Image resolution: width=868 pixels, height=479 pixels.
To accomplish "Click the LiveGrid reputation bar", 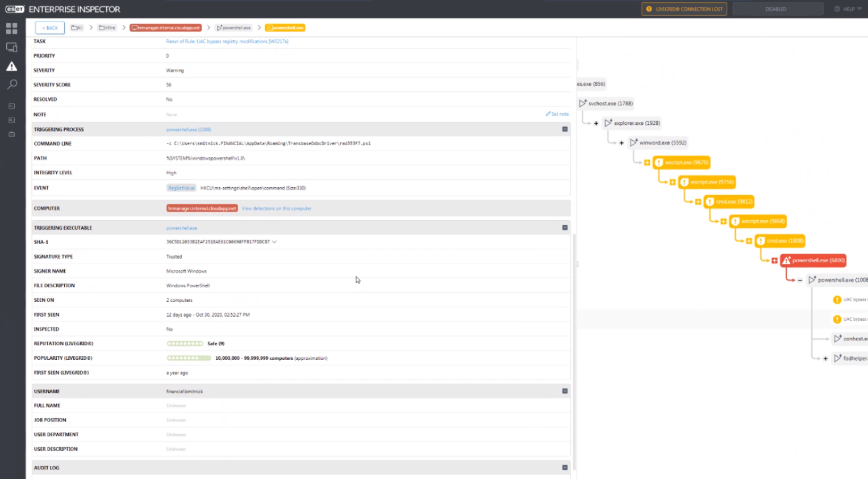I will [185, 343].
